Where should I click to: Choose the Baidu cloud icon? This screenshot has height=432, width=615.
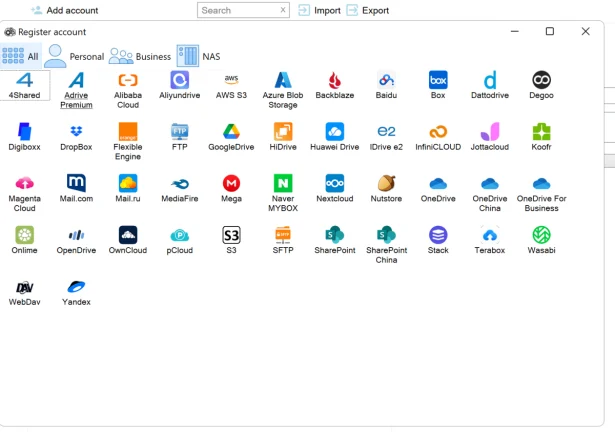pos(386,86)
